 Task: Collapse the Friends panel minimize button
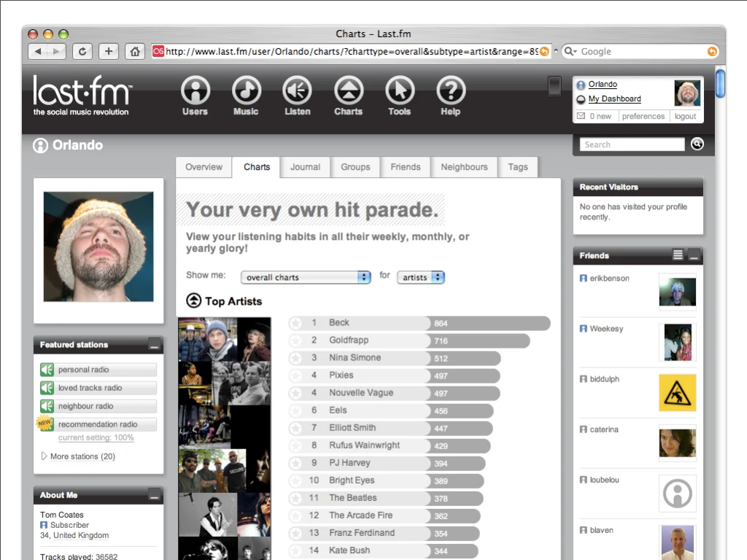694,254
